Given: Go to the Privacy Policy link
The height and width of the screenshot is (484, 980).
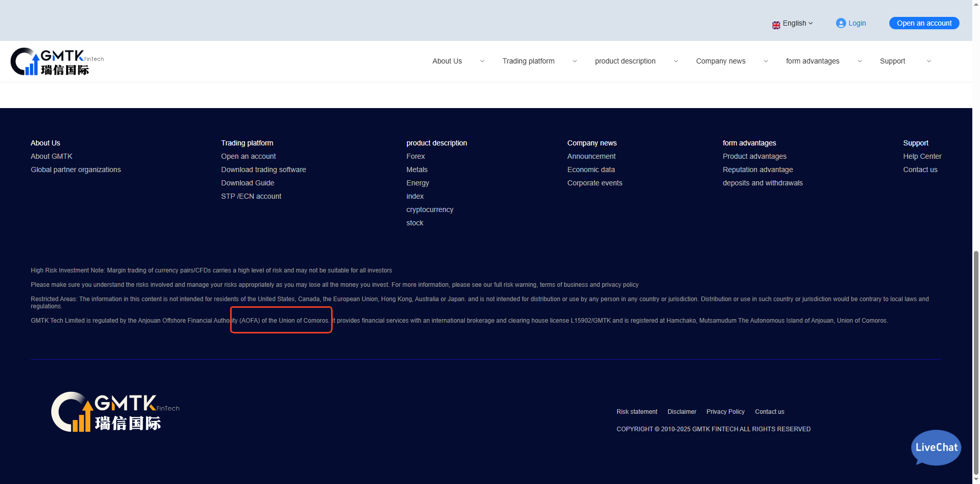Looking at the screenshot, I should [x=725, y=412].
